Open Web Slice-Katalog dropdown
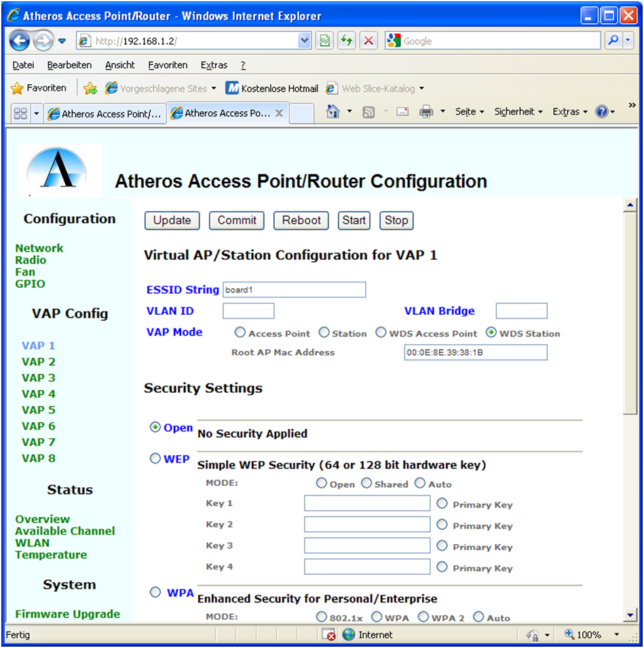 pos(375,88)
